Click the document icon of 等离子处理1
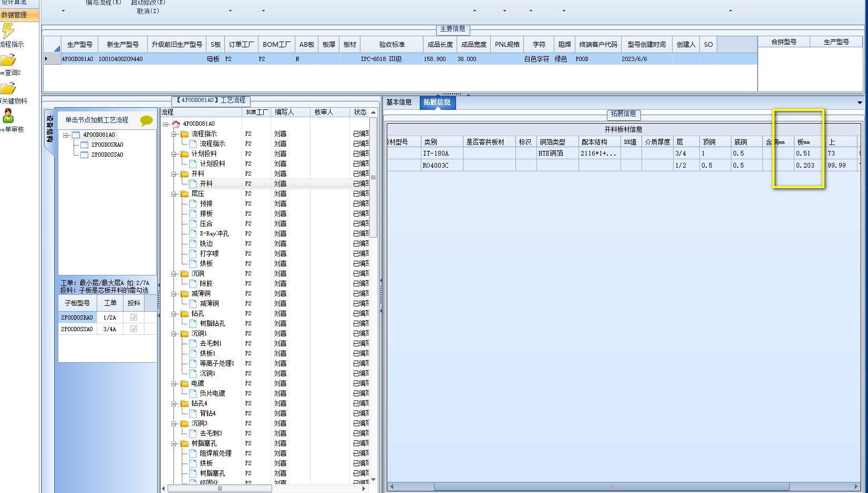The image size is (868, 493). click(193, 363)
